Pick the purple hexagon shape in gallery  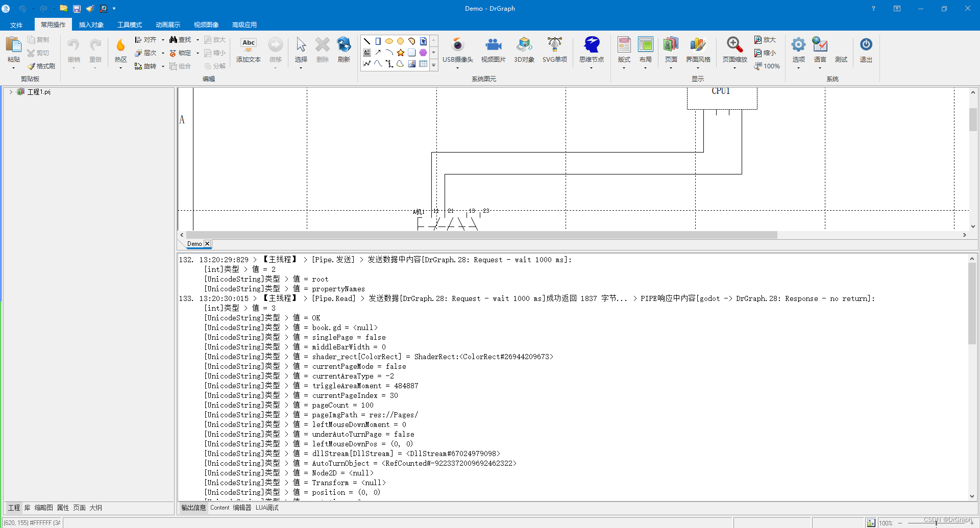point(423,53)
